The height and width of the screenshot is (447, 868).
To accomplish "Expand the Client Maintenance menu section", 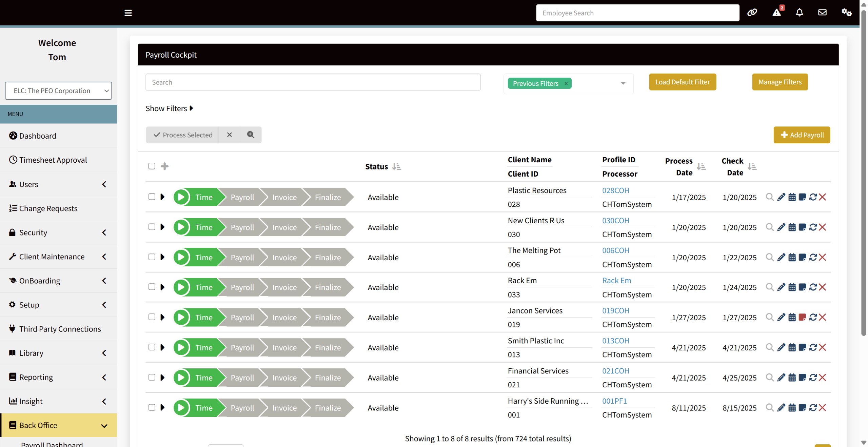I will (x=58, y=257).
